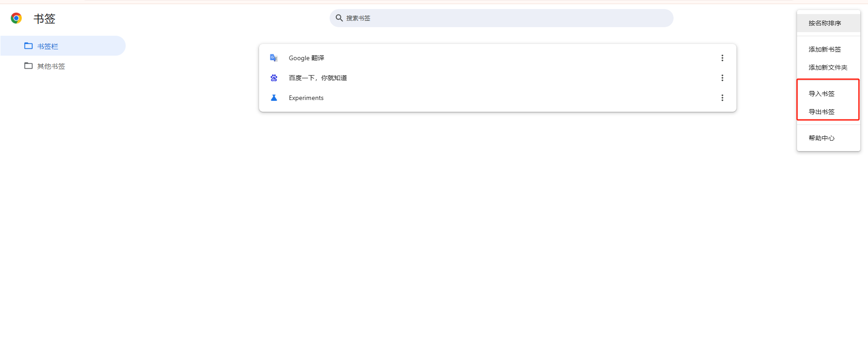This screenshot has height=357, width=868.
Task: Open the Google 翻译 bookmark
Action: (x=497, y=58)
